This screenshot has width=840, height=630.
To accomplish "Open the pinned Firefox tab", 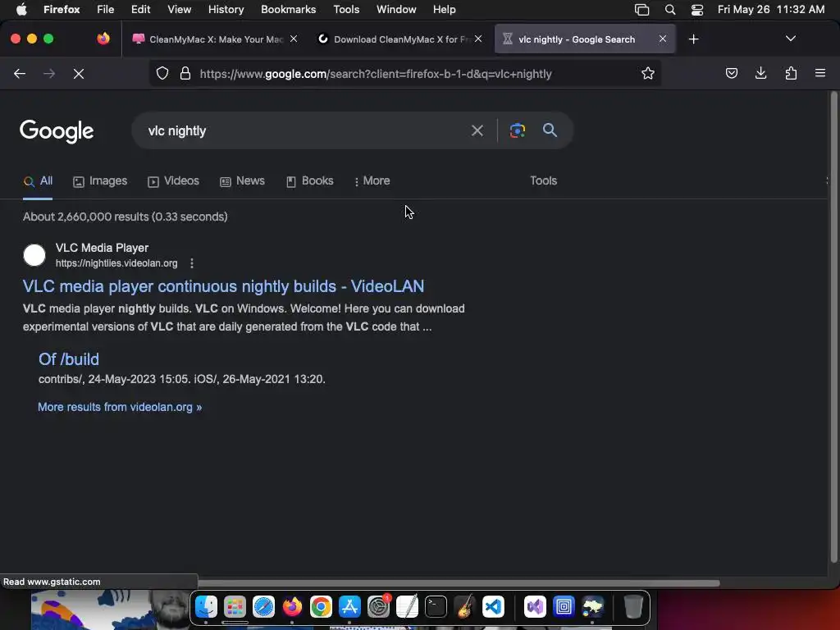I will (x=103, y=39).
